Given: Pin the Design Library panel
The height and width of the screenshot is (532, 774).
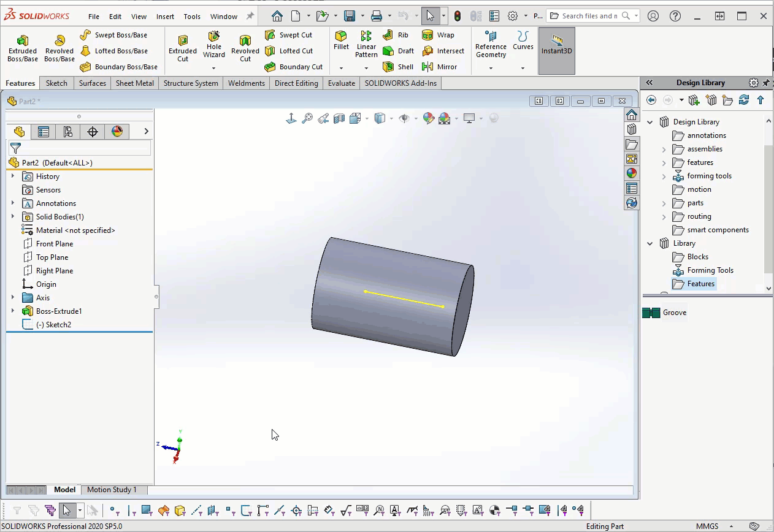Looking at the screenshot, I should pos(766,83).
